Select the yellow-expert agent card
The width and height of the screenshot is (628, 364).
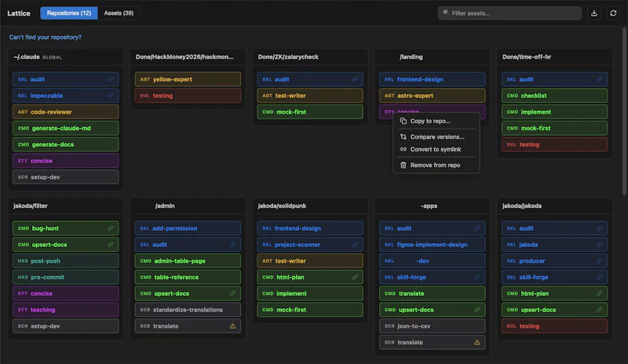click(188, 79)
